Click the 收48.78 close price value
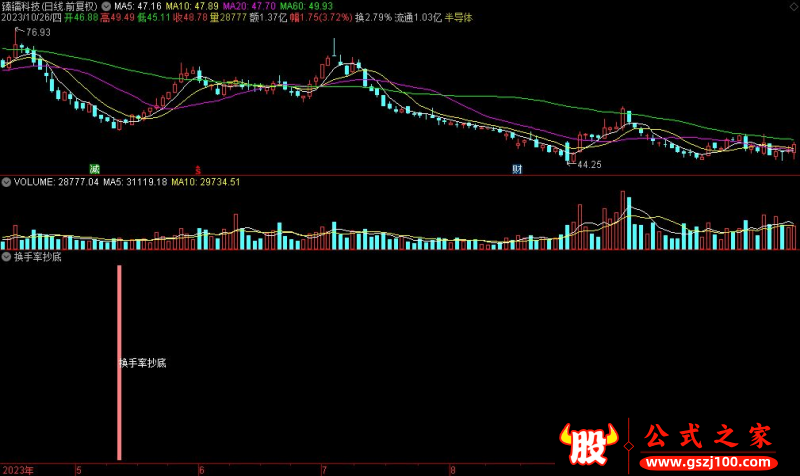The image size is (800, 476). pyautogui.click(x=190, y=18)
